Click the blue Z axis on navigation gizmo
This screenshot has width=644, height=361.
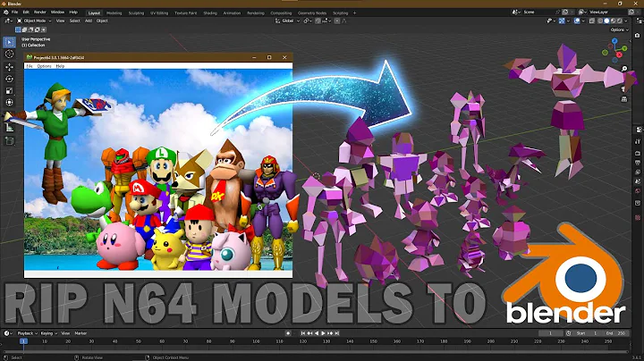(614, 41)
